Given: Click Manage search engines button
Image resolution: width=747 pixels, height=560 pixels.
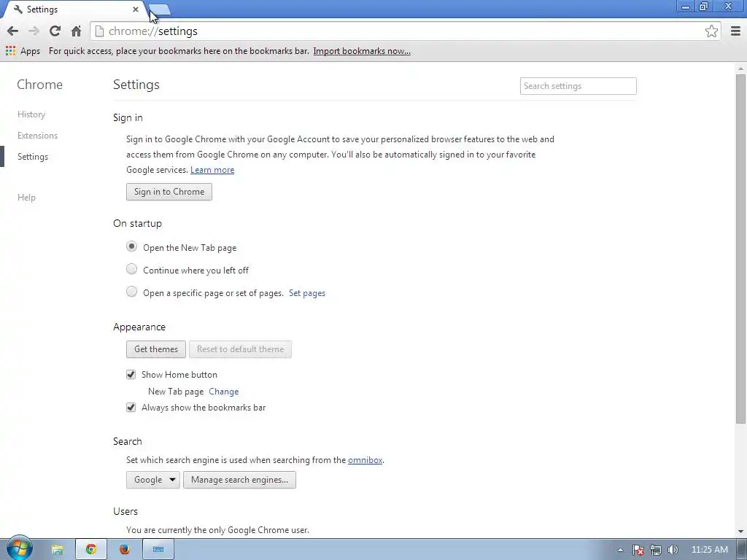Looking at the screenshot, I should tap(239, 480).
